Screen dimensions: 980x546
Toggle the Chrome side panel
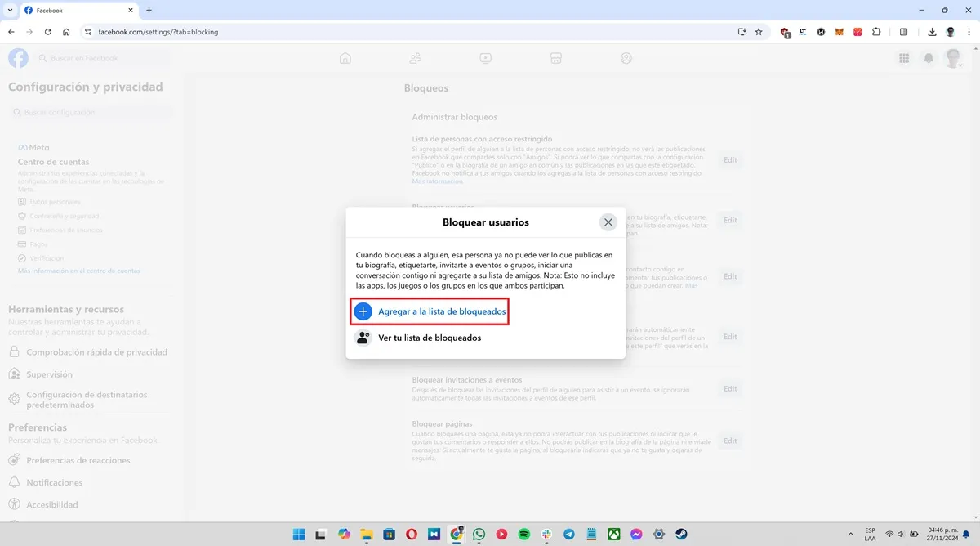point(903,32)
